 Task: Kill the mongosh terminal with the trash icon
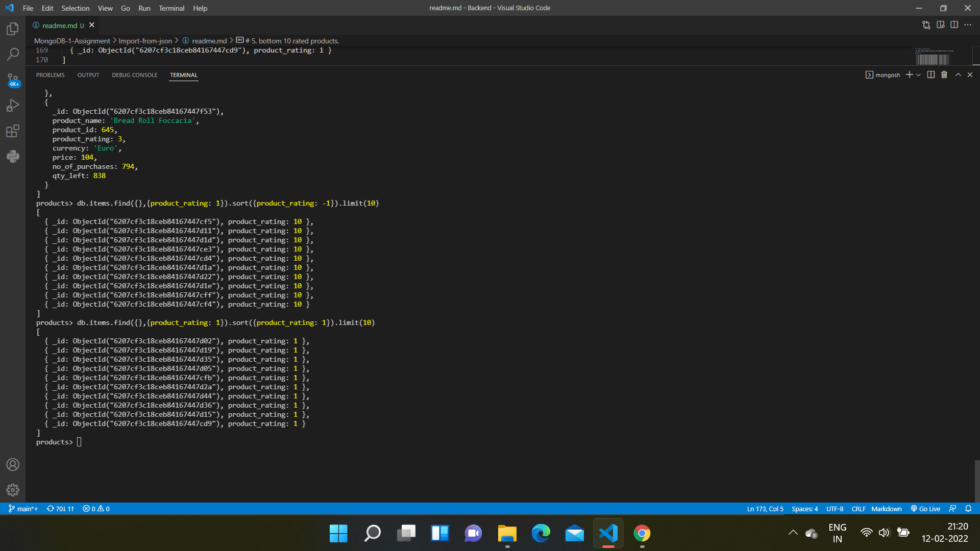[x=944, y=74]
